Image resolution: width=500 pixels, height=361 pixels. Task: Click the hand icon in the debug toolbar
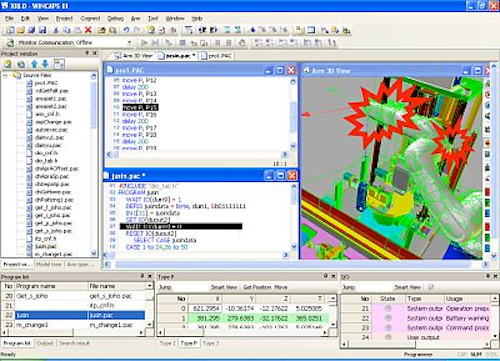point(242,43)
